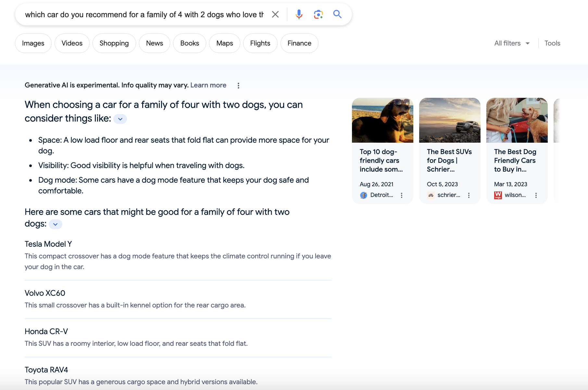This screenshot has height=390, width=588.
Task: Click the wilson source W favicon
Action: pyautogui.click(x=498, y=195)
